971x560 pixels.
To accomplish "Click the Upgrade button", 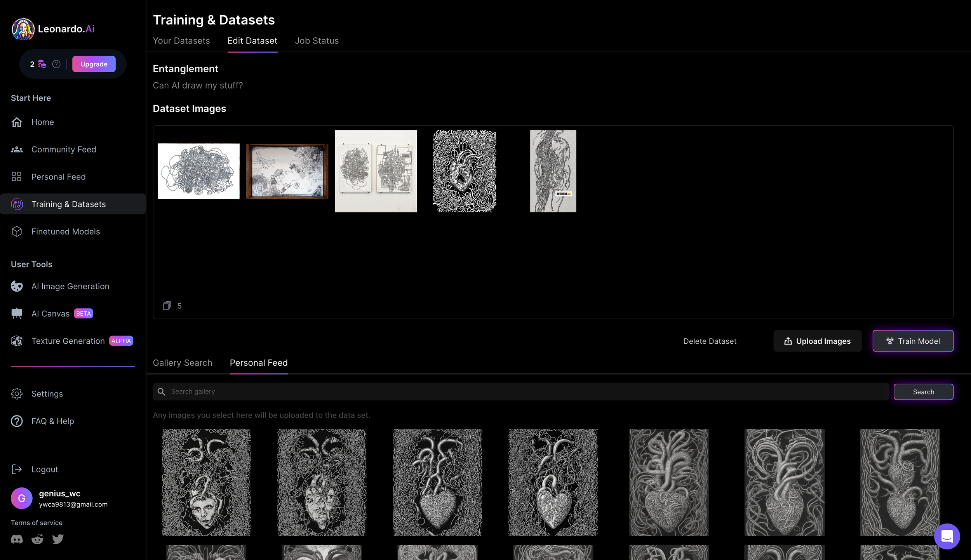I will click(x=94, y=64).
